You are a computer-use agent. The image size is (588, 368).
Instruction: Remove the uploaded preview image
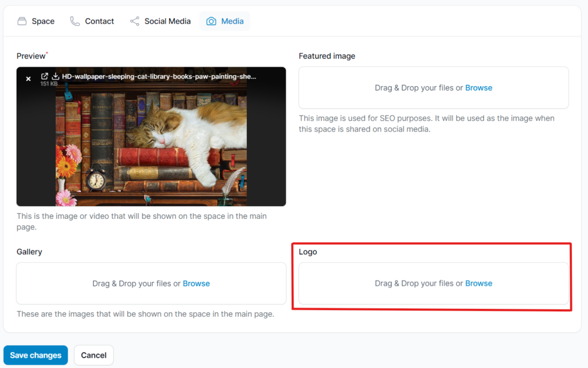(29, 79)
